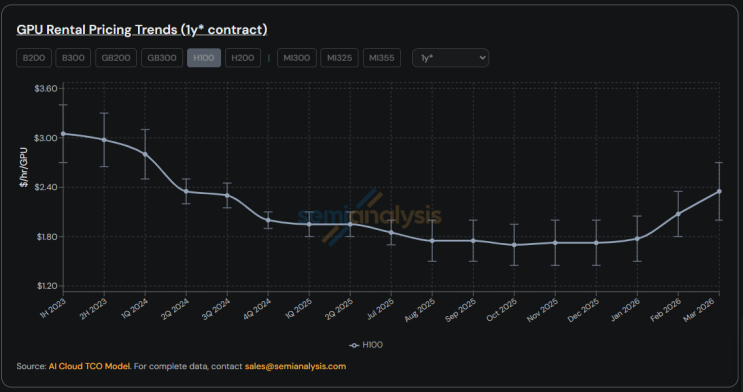Toggle the B300 GPU button
The width and height of the screenshot is (743, 392).
click(73, 58)
